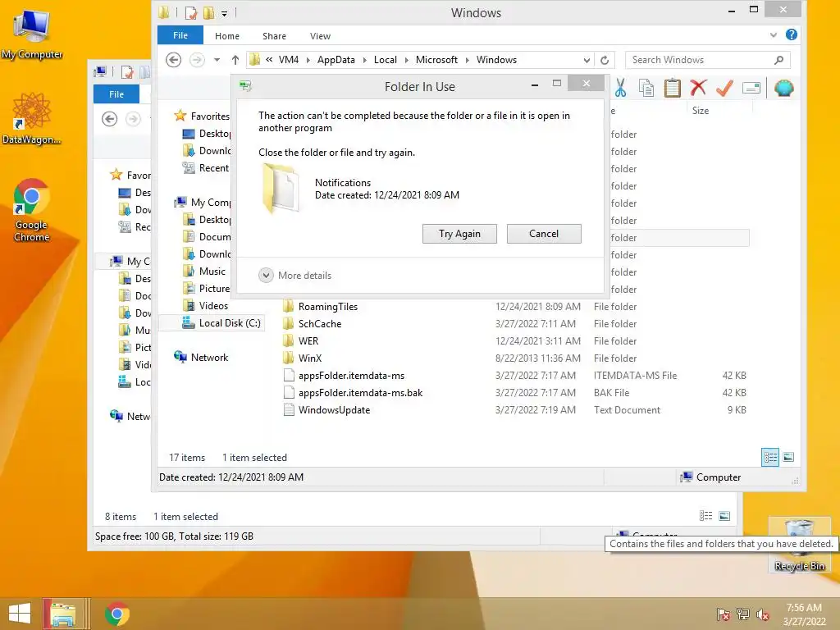Open File Explorer from the taskbar

point(63,614)
